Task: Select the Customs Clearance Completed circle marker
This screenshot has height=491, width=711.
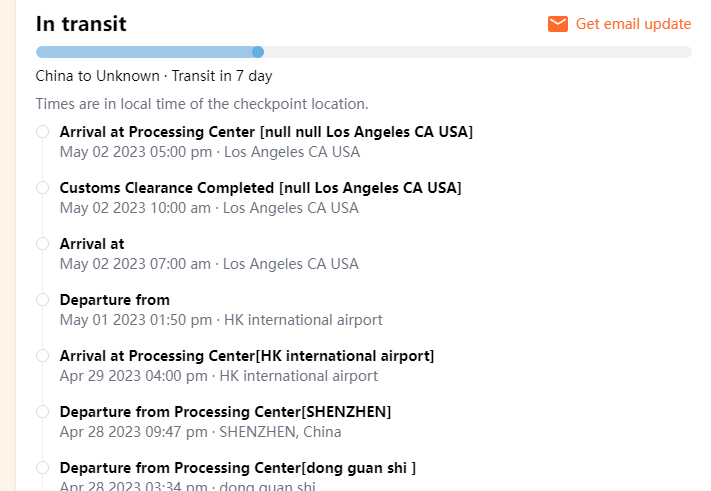Action: click(42, 188)
